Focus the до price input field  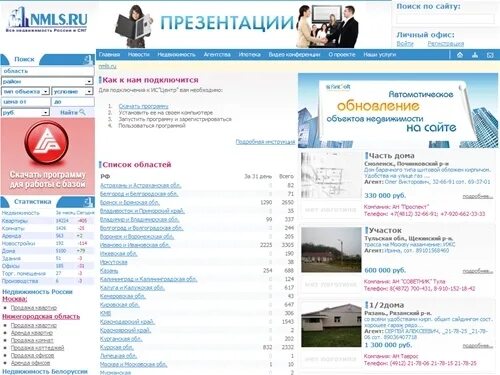coord(73,102)
